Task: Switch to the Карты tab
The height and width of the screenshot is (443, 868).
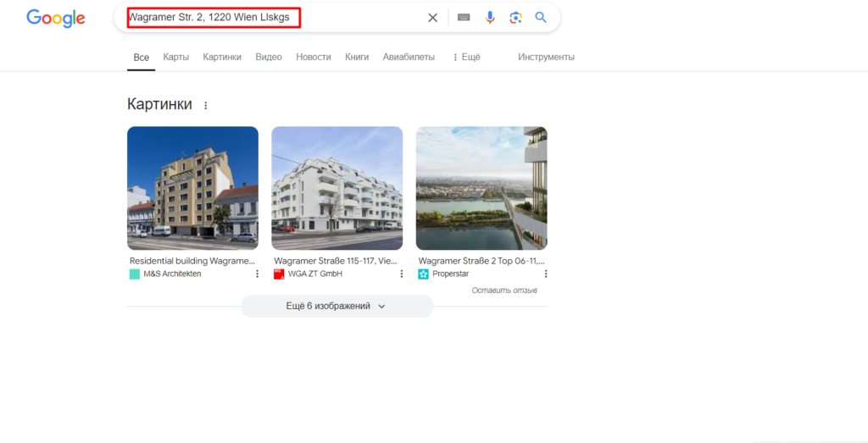Action: [x=176, y=57]
